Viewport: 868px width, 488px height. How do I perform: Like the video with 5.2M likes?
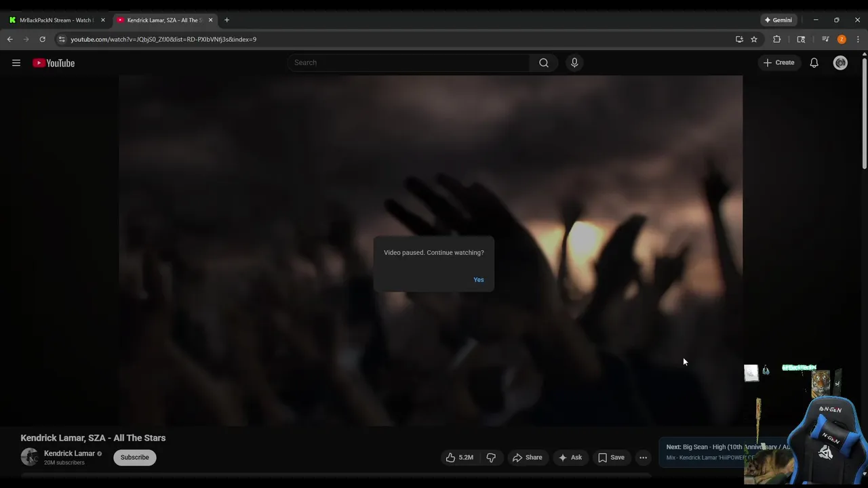[459, 457]
